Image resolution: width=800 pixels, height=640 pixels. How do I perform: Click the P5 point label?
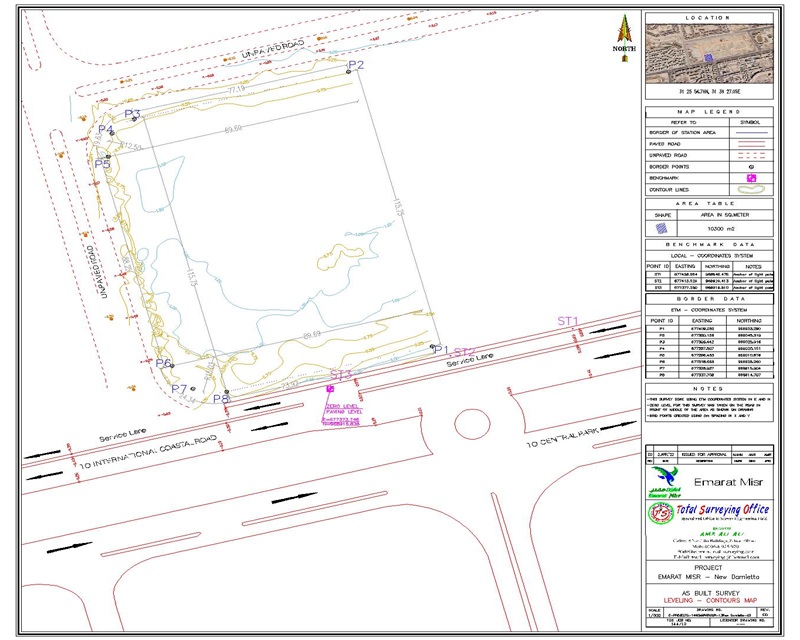point(103,164)
